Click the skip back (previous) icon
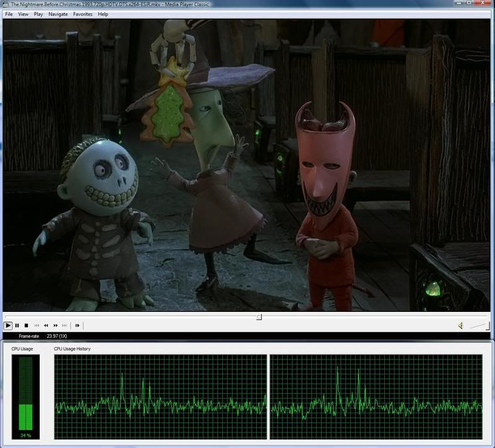The height and width of the screenshot is (448, 495). pos(37,325)
